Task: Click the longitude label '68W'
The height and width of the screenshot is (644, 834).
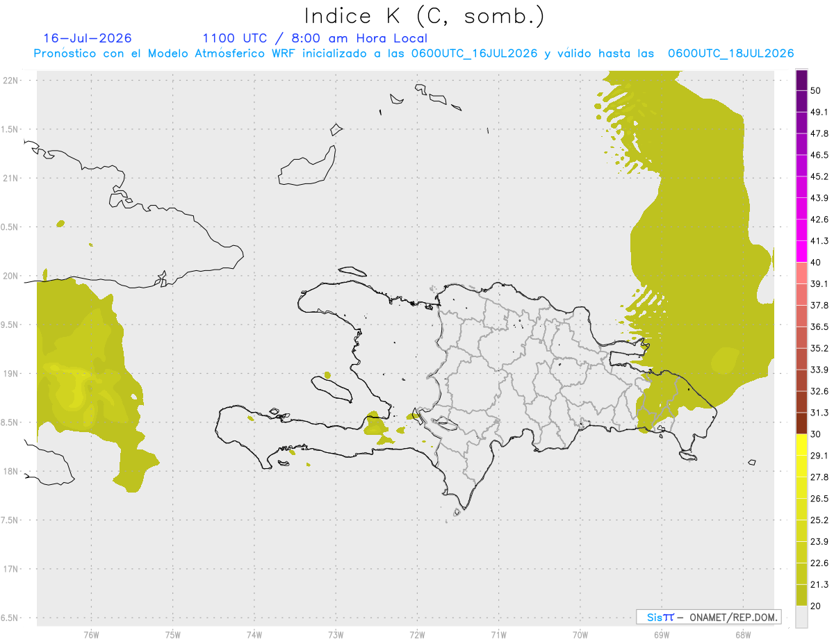Action: (743, 634)
